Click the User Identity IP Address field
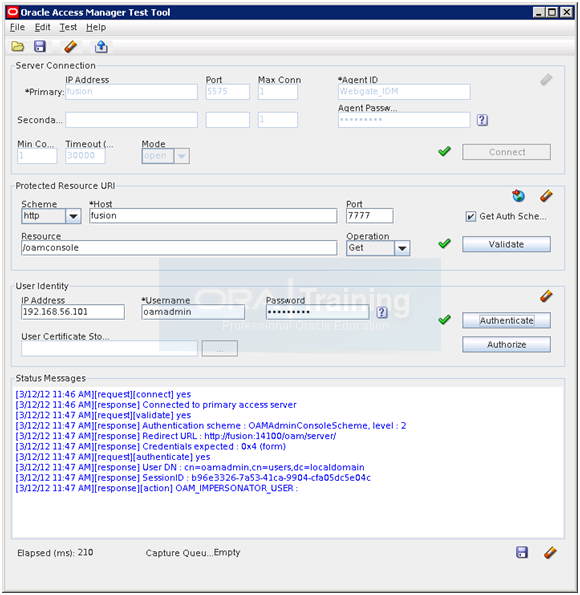 tap(73, 312)
